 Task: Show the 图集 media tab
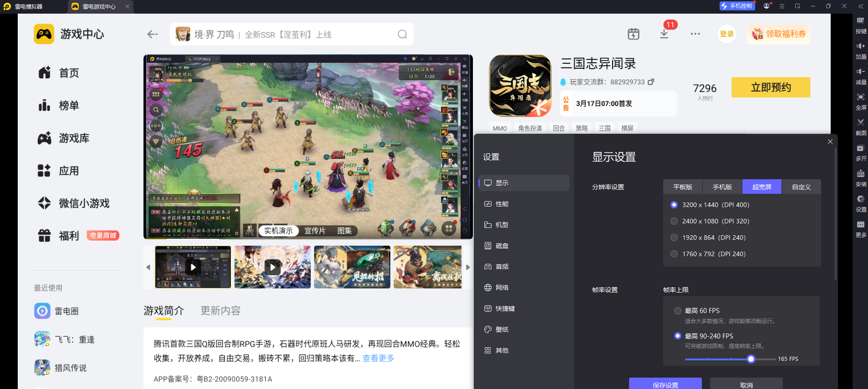click(345, 231)
